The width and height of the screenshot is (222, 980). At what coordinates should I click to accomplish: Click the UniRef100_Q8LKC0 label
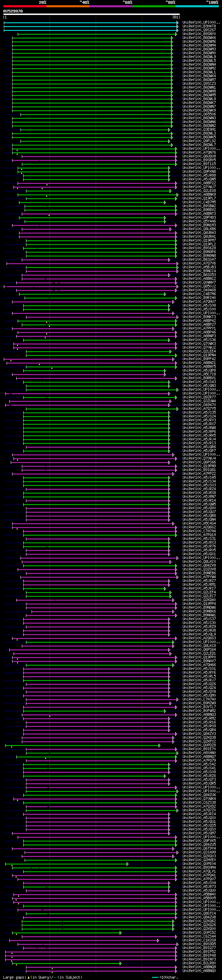pos(199,561)
